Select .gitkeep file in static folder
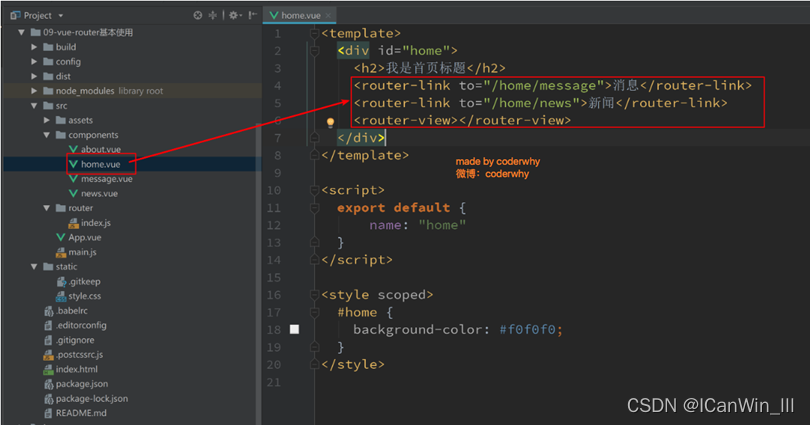The image size is (810, 425). click(84, 281)
